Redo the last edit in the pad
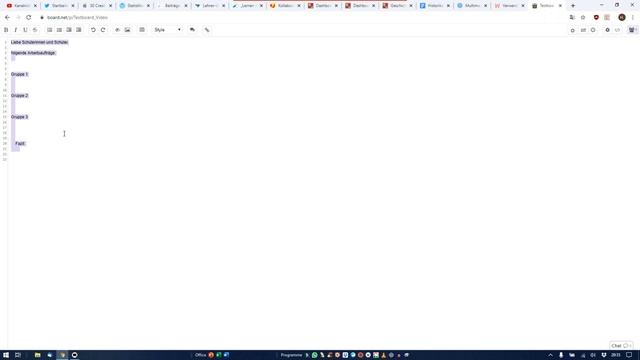This screenshot has width=640, height=360. click(x=103, y=30)
